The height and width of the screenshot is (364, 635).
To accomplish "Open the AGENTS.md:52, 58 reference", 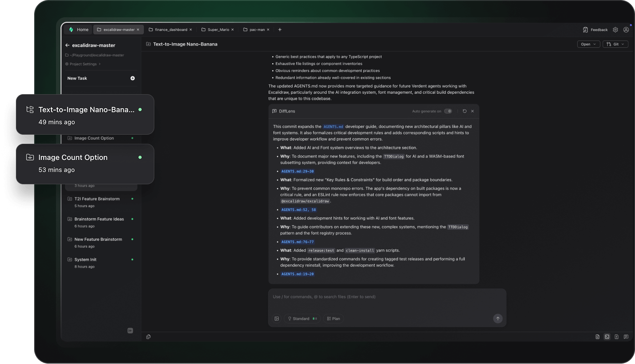I will click(299, 210).
